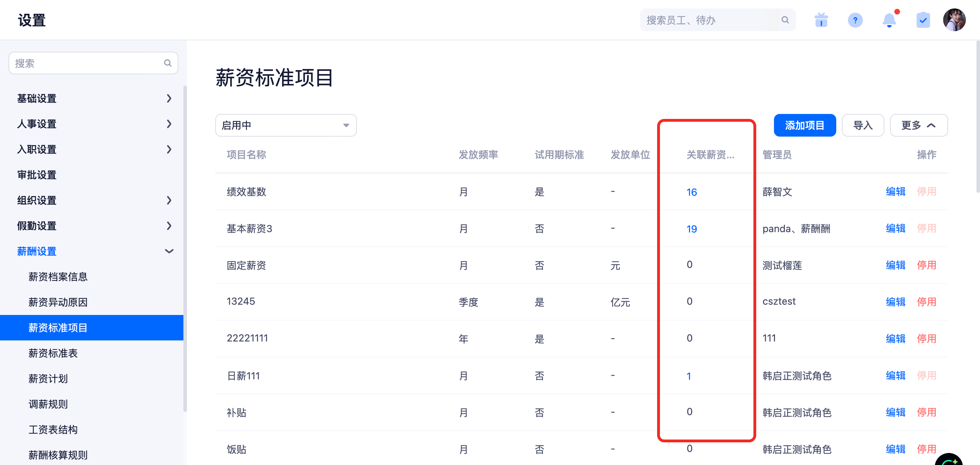Edit the 基本薪资3 row
This screenshot has height=465, width=980.
[895, 229]
